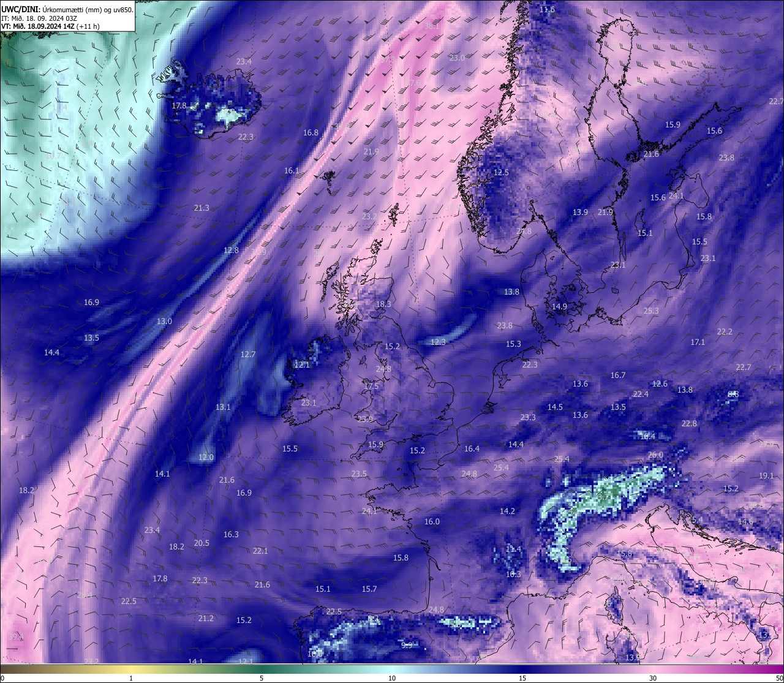Click the 22.1 value label
Viewport: 784px width, 683px height.
pos(260,551)
